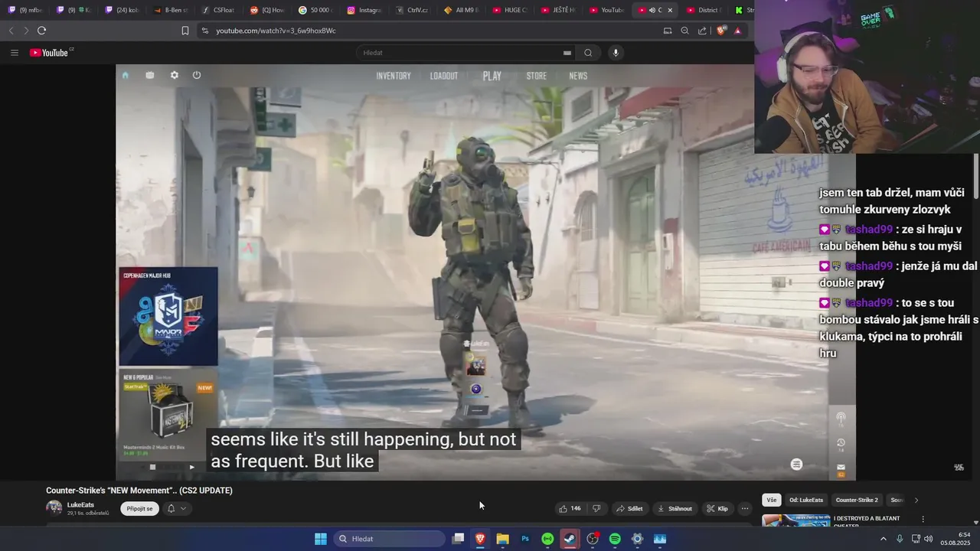Open Spotify from the taskbar
The image size is (980, 551).
coord(615,539)
